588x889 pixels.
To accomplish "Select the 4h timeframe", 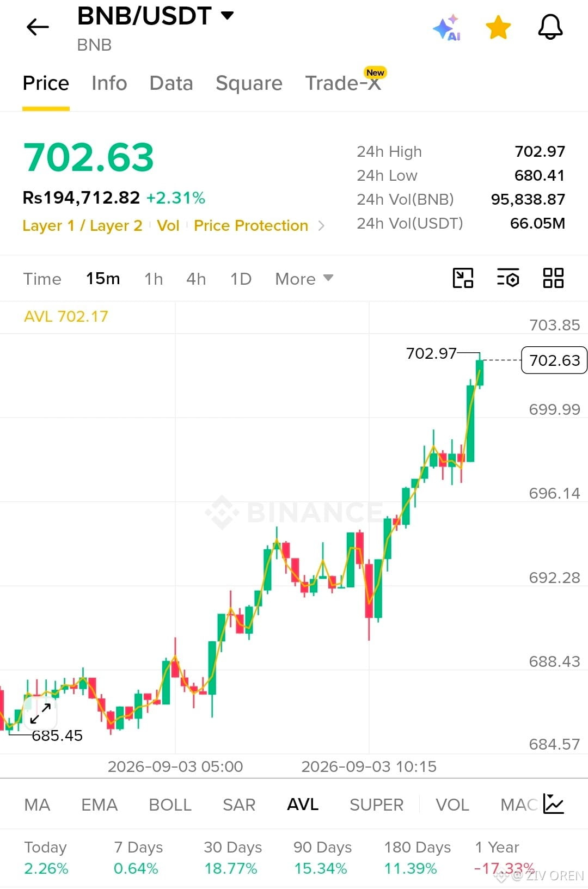I will [196, 279].
